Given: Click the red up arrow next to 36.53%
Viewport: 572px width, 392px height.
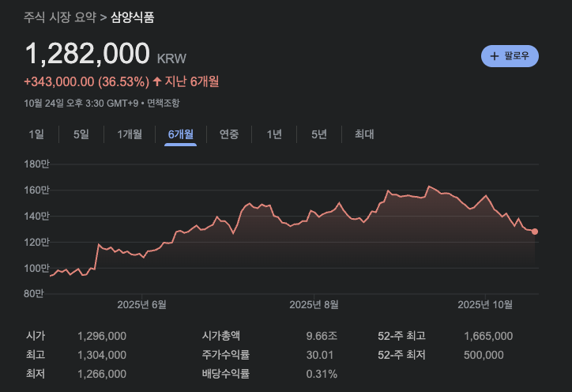Looking at the screenshot, I should coord(156,81).
